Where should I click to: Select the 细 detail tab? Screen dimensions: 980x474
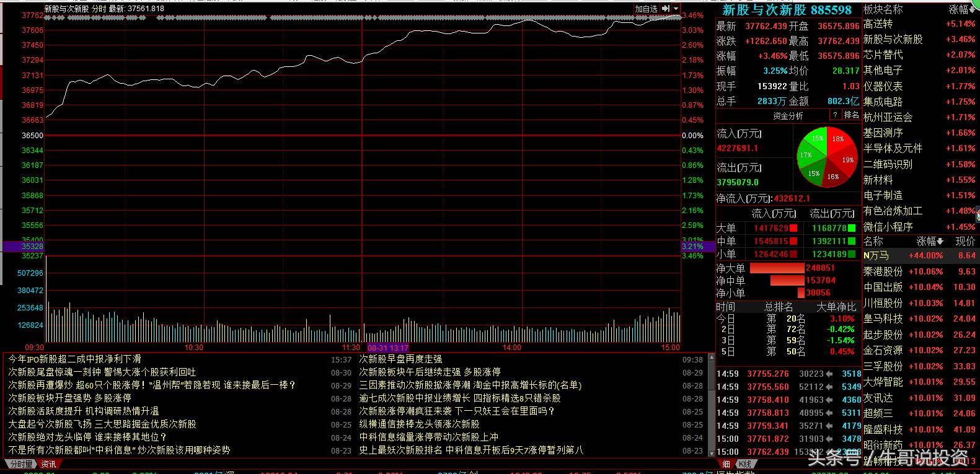click(x=726, y=463)
